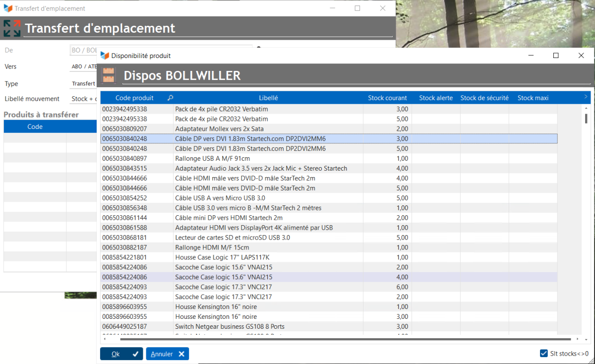The height and width of the screenshot is (364, 595).
Task: Click the Stock alerte column header
Action: point(436,98)
